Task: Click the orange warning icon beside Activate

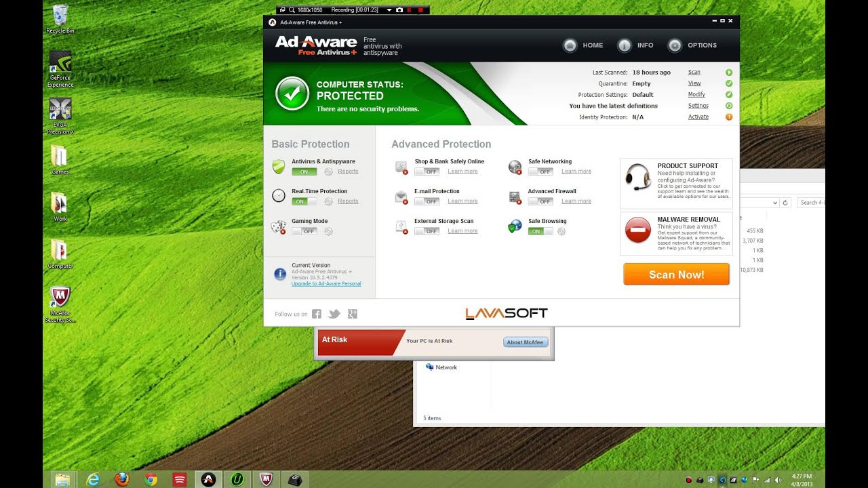Action: pos(729,117)
